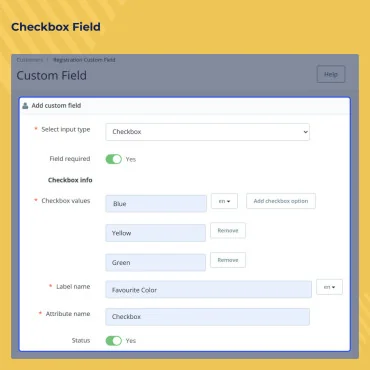Viewport: 370px width, 370px height.
Task: Toggle the Status switch
Action: click(x=114, y=340)
